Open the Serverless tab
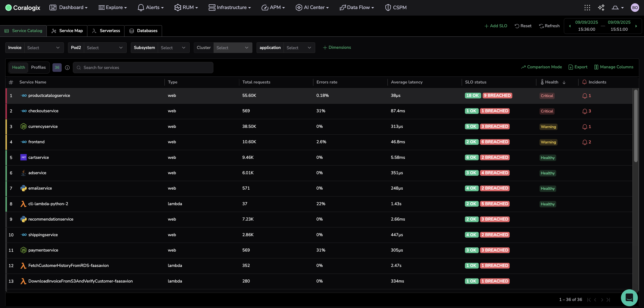The height and width of the screenshot is (308, 644). pos(106,31)
